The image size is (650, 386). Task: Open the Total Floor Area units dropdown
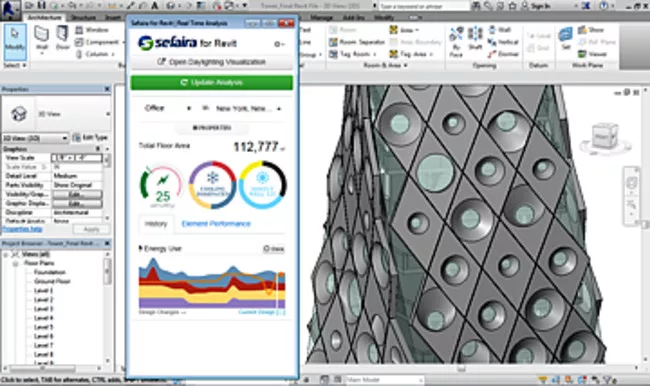[x=283, y=149]
